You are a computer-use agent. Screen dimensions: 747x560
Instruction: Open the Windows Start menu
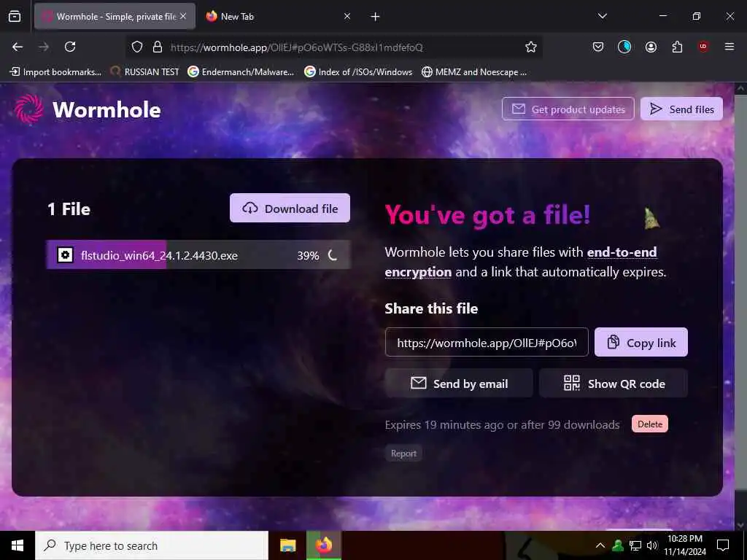pos(18,545)
